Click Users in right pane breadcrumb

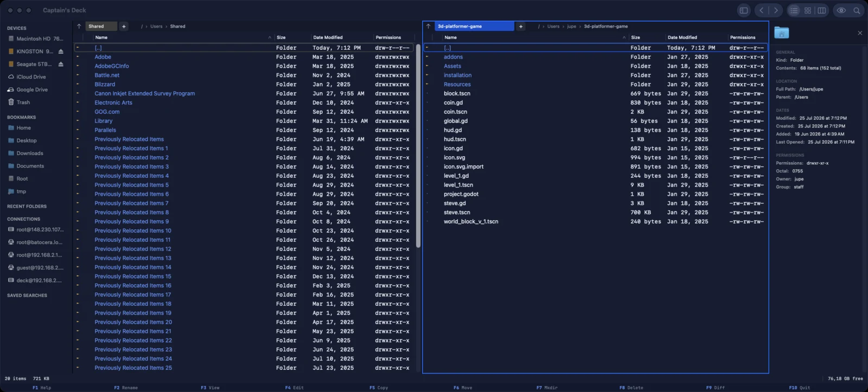click(x=553, y=26)
